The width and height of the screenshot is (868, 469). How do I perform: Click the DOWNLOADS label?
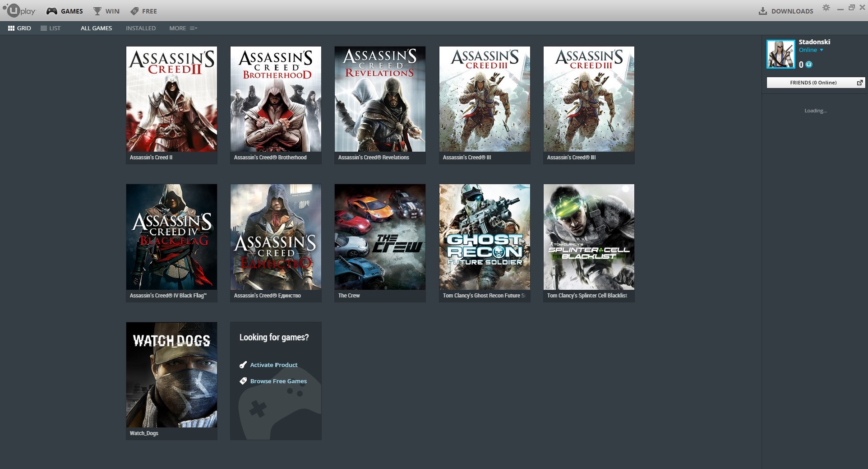click(x=792, y=11)
